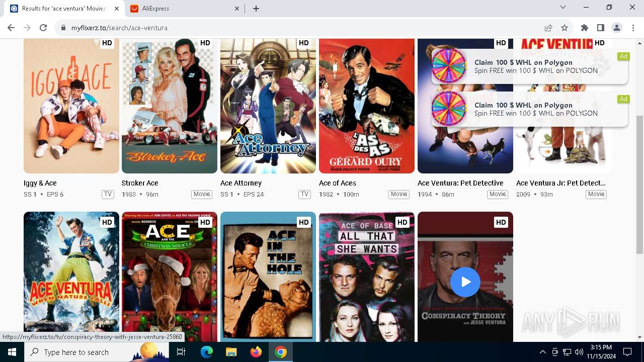This screenshot has width=644, height=362.
Task: Click the top ad's spin wheel image
Action: [x=449, y=66]
